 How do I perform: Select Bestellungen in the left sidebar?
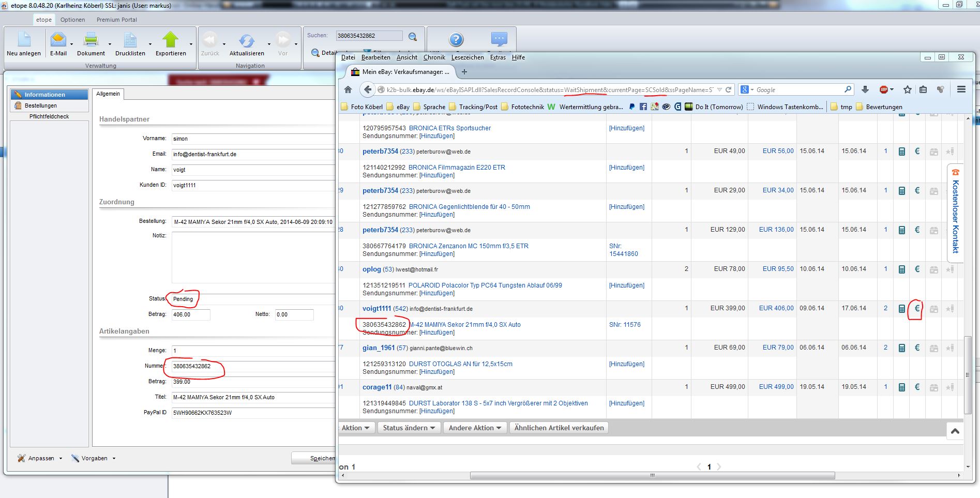click(x=41, y=105)
